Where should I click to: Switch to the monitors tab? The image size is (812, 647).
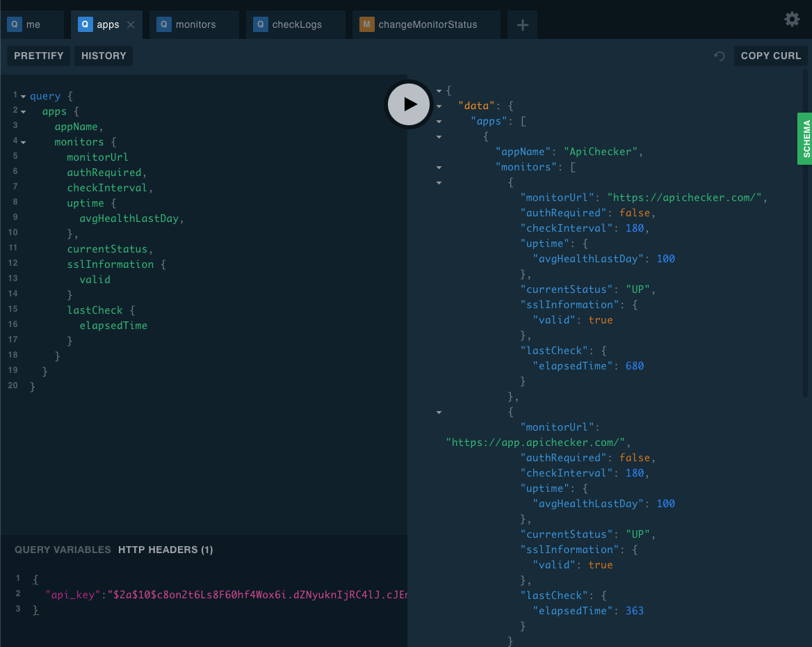(x=195, y=24)
